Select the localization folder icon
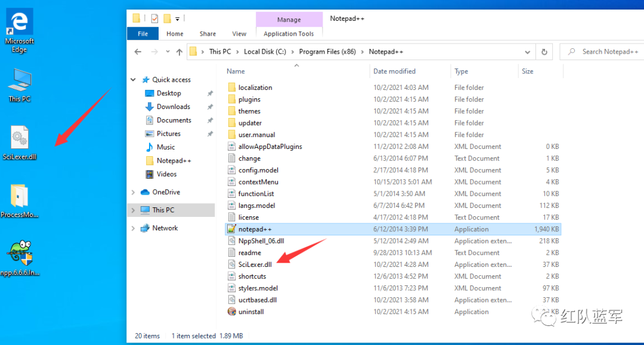Screen dimensions: 644x345 [231, 88]
